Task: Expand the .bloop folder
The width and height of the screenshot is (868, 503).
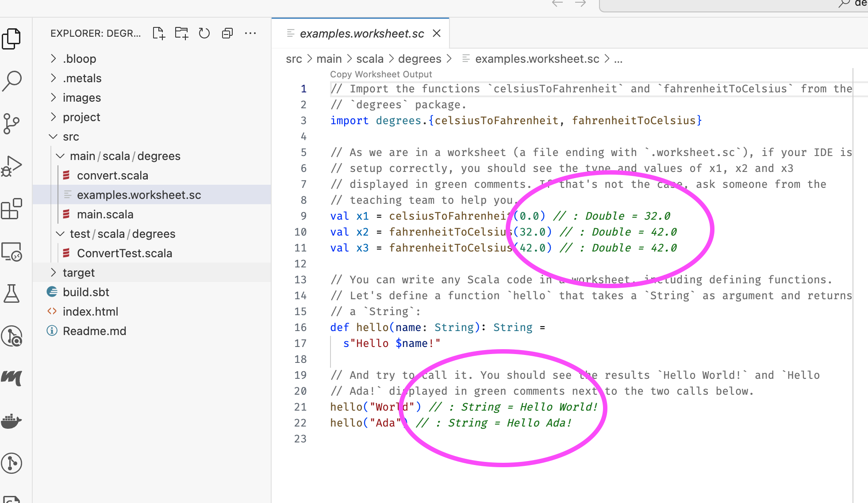Action: click(x=80, y=59)
